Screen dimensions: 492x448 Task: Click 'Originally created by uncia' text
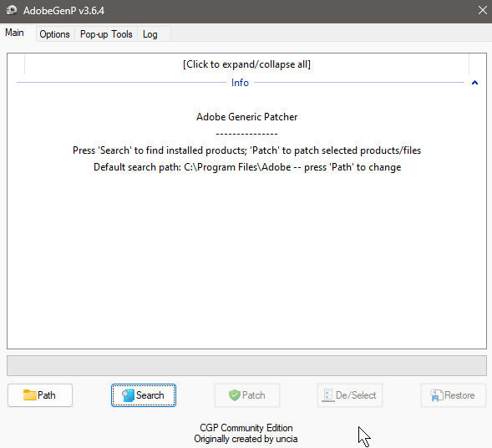(x=246, y=439)
